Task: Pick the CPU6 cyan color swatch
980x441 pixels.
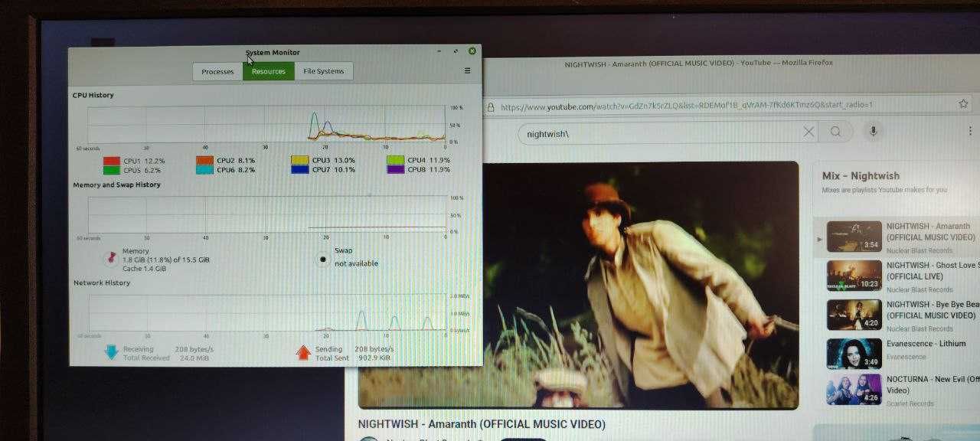Action: click(204, 170)
